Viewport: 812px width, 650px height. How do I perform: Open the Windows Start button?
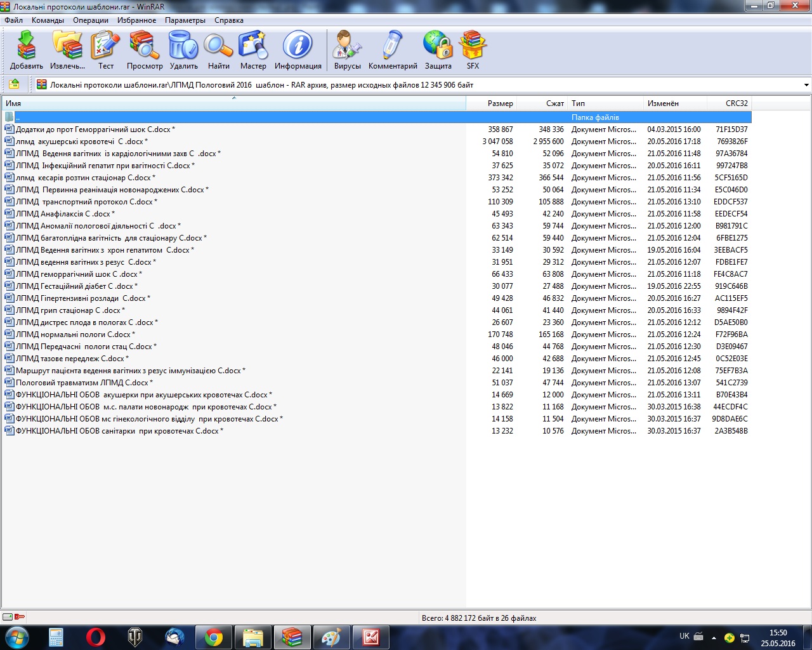coord(17,637)
